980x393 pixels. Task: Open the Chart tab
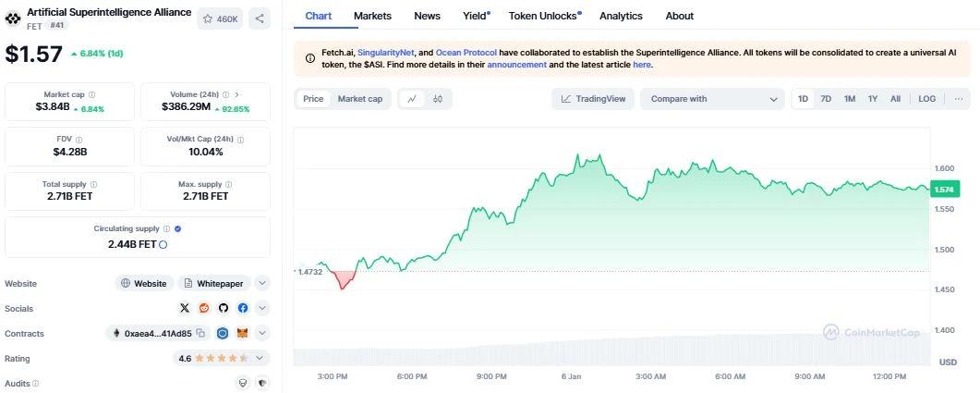tap(319, 16)
